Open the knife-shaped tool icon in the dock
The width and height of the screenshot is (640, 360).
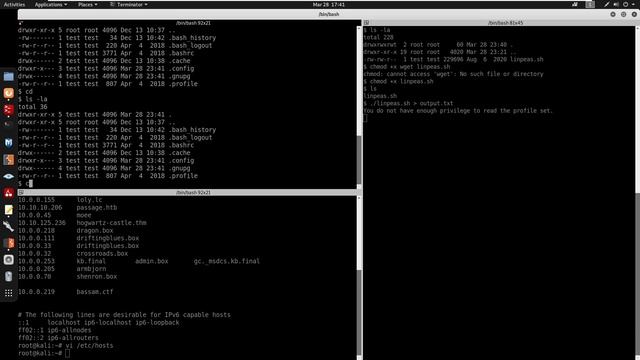point(9,226)
